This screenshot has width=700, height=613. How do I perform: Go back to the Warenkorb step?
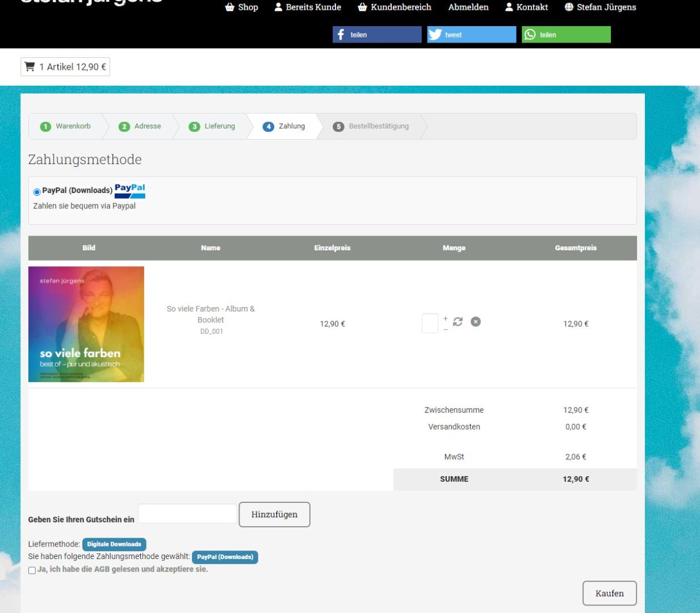(66, 127)
